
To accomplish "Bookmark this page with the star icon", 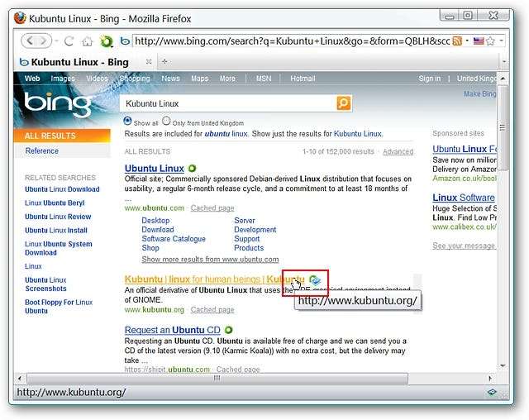I will [x=490, y=41].
